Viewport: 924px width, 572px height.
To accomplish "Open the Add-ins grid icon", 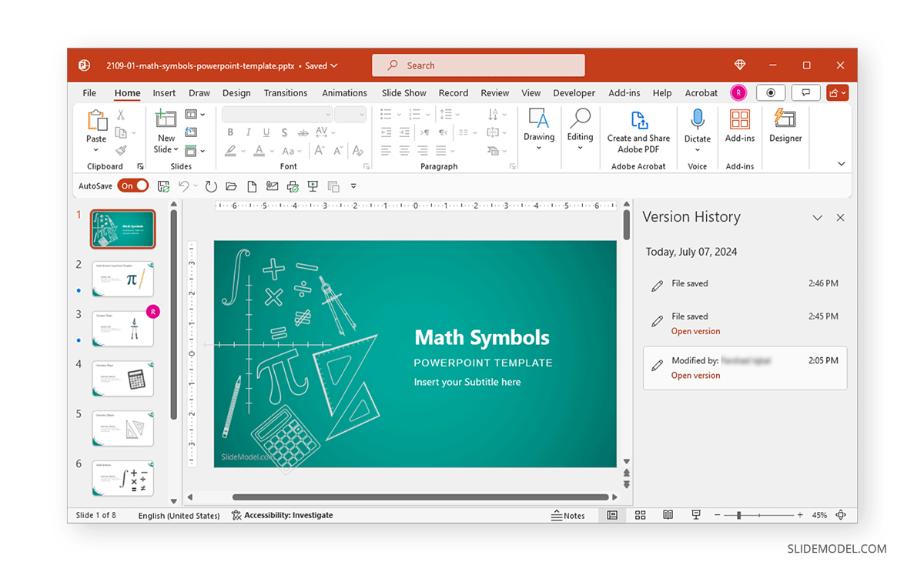I will coord(740,119).
